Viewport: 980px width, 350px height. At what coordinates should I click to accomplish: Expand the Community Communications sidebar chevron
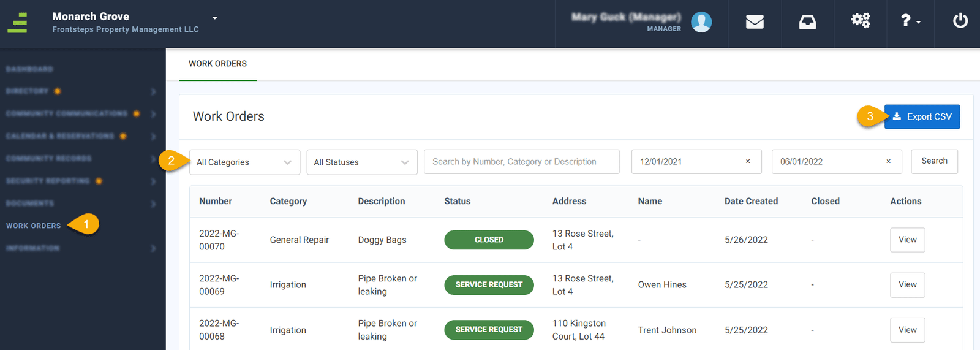[153, 114]
